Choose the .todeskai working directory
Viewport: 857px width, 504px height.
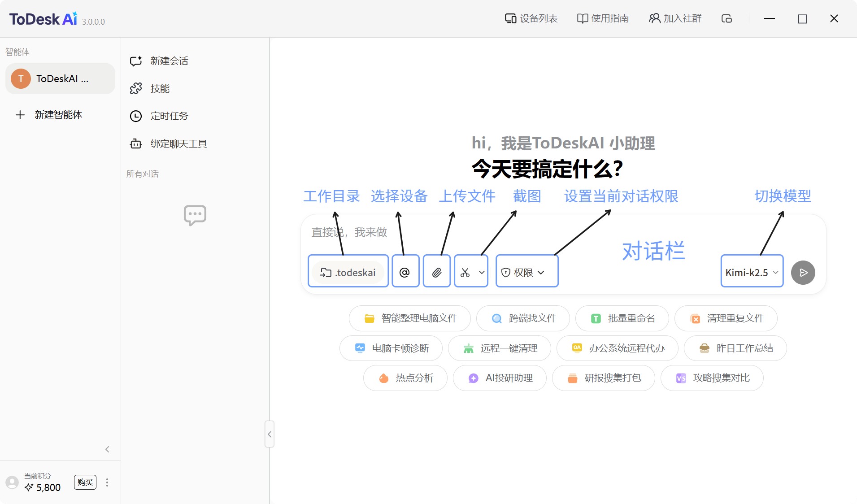click(x=348, y=273)
